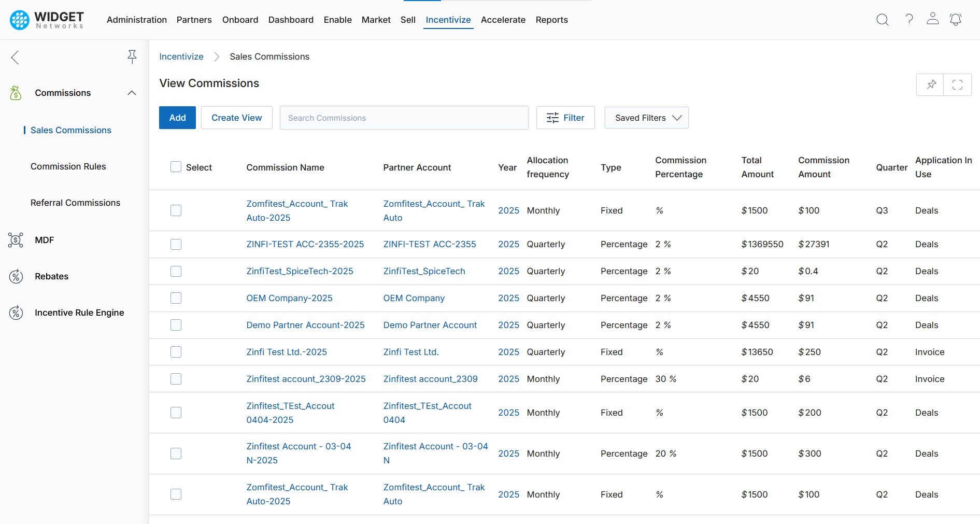Open the Saved Filters dropdown
Viewport: 980px width, 524px height.
(646, 118)
